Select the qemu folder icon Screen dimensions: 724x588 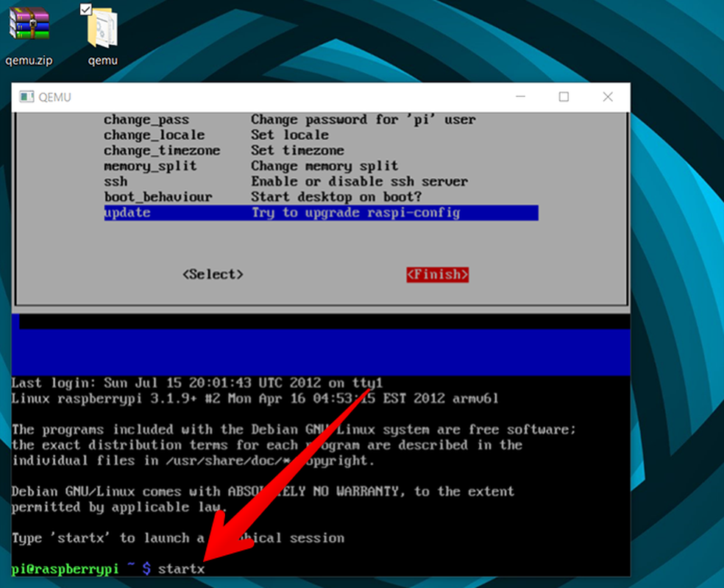[102, 28]
